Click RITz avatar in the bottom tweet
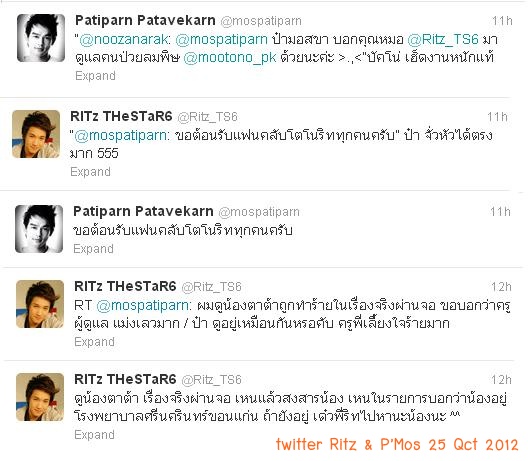This screenshot has width=528, height=461. pos(40,397)
